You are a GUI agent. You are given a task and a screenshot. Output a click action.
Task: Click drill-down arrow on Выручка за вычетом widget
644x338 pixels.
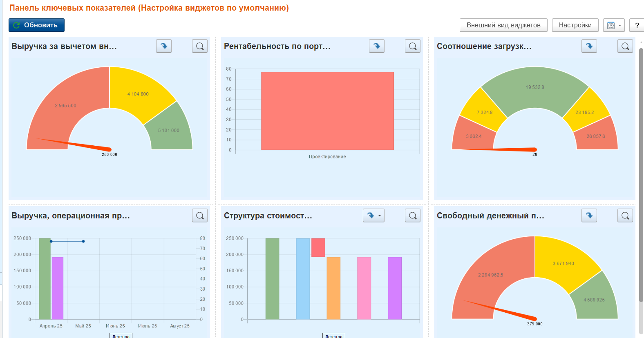[x=164, y=46]
